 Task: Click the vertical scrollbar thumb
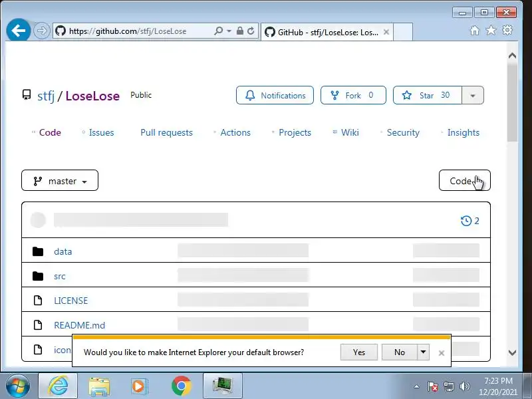coord(512,102)
